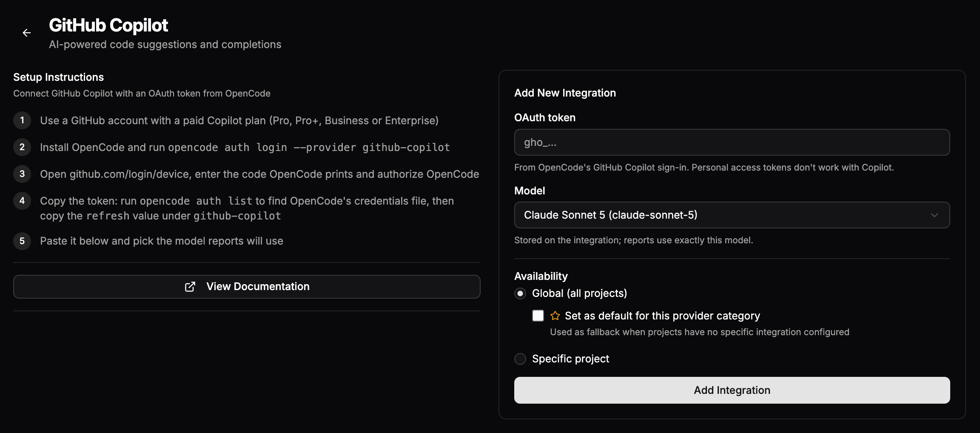Click the Model field label
This screenshot has width=980, height=433.
point(530,191)
